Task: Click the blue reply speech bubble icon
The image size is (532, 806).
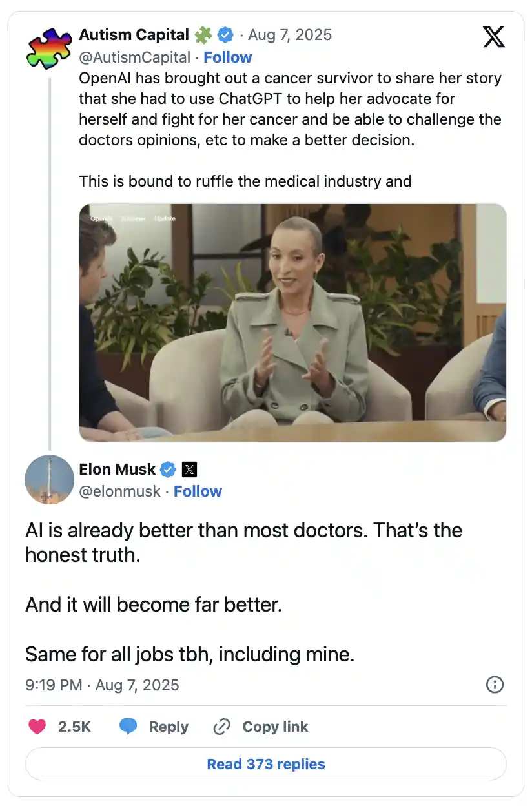Action: pos(128,727)
